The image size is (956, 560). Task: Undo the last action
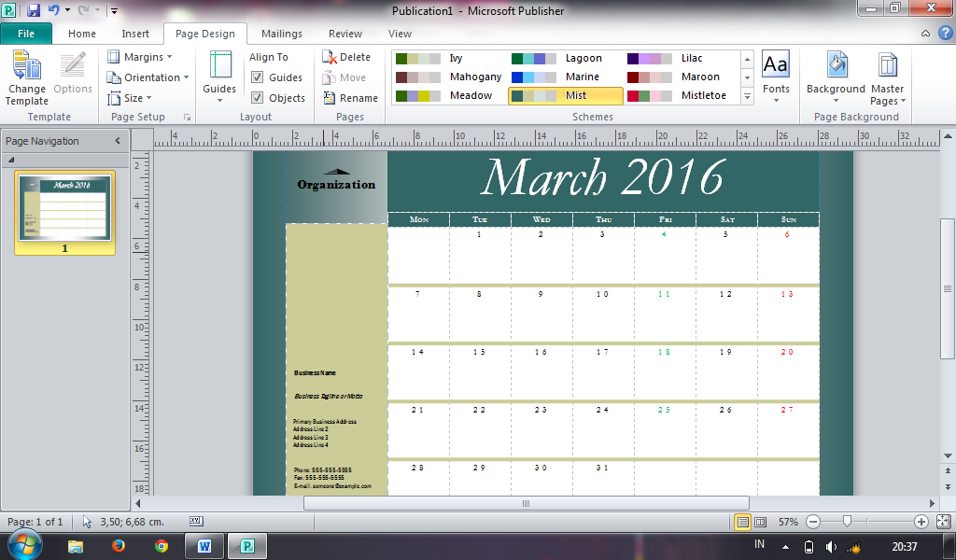52,10
